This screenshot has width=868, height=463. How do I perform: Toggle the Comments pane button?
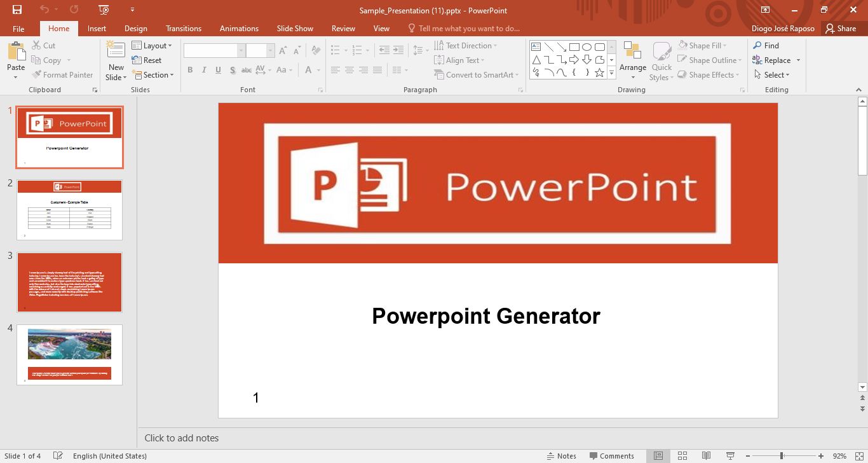coord(611,456)
